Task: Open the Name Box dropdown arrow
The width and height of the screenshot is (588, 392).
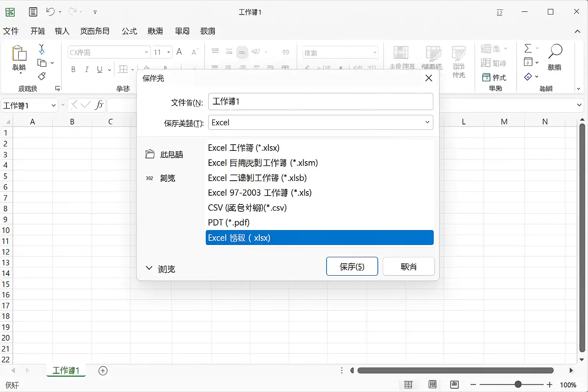Action: (54, 105)
